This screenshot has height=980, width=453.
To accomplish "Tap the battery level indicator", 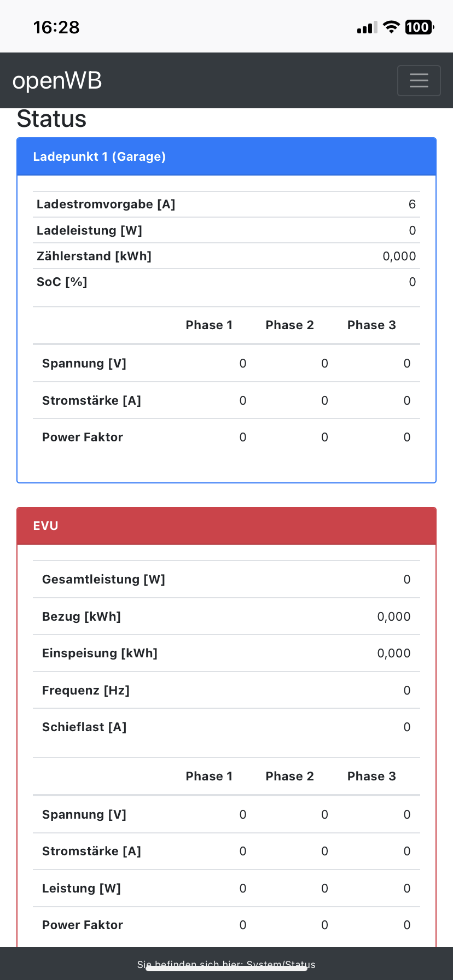I will tap(419, 27).
